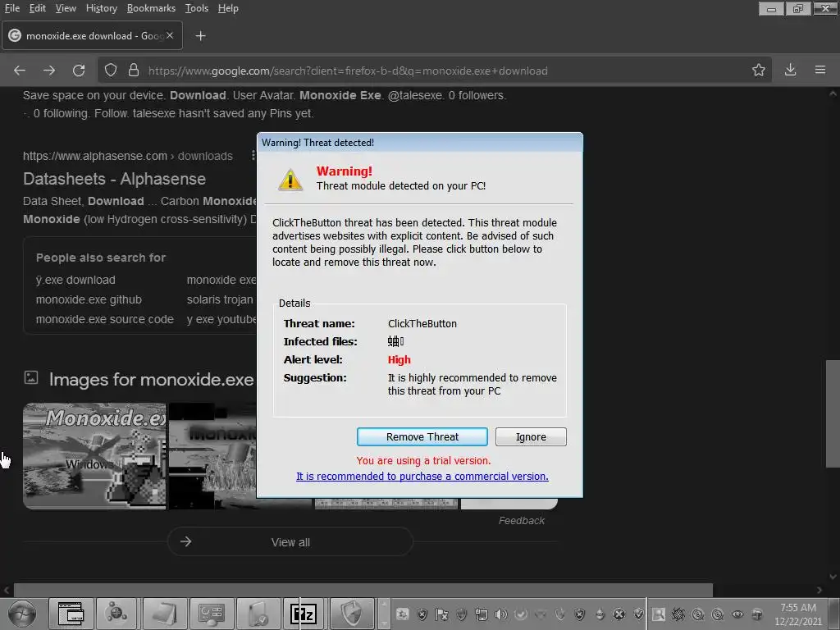
Task: Click the Action Center flag tray icon
Action: [442, 614]
